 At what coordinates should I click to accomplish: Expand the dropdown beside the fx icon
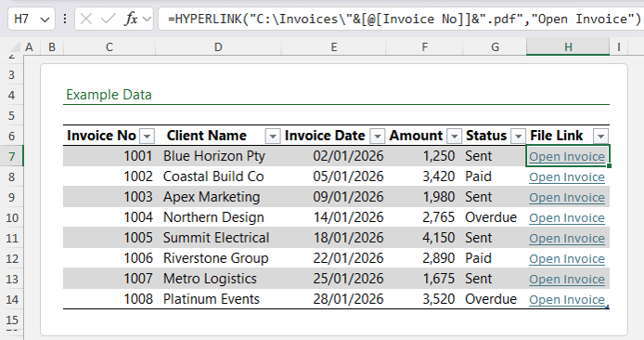(147, 20)
